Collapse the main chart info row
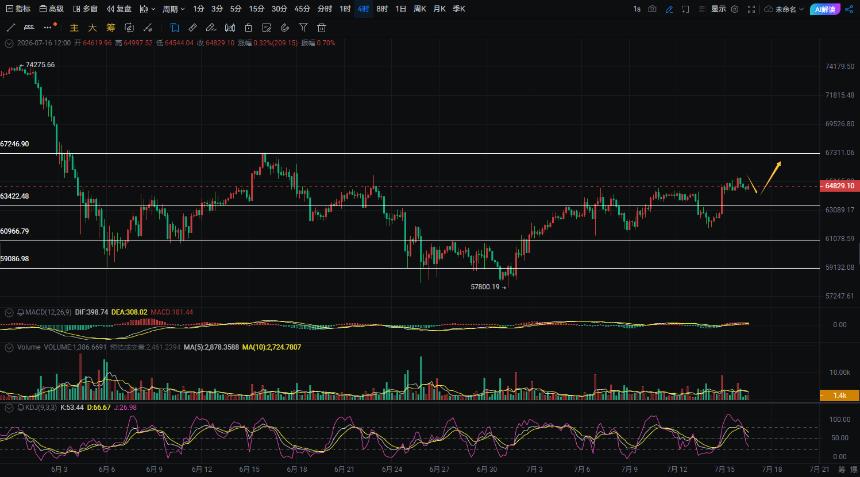The height and width of the screenshot is (477, 860). click(9, 43)
